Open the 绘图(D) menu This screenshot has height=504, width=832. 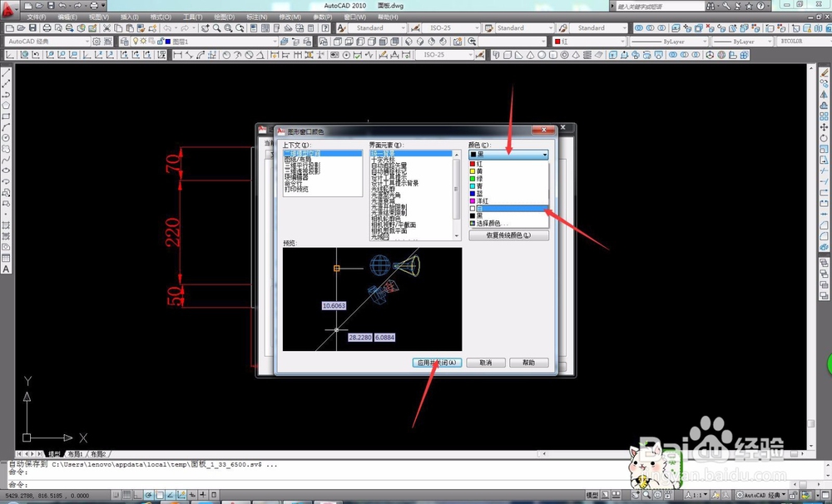[x=224, y=17]
